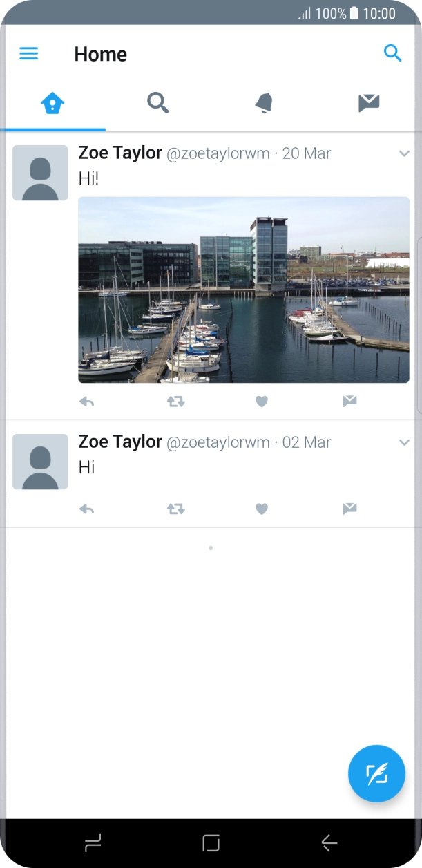Image resolution: width=422 pixels, height=868 pixels.
Task: Like the tweet posted on 20 Mar
Action: (x=262, y=401)
